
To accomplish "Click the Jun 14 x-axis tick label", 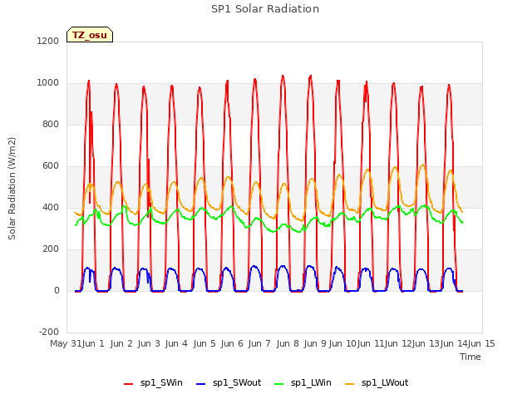I will [454, 343].
